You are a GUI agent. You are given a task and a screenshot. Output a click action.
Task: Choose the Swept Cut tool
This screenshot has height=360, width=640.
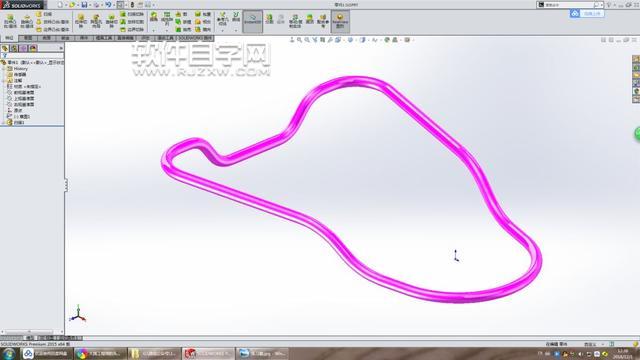pos(132,14)
